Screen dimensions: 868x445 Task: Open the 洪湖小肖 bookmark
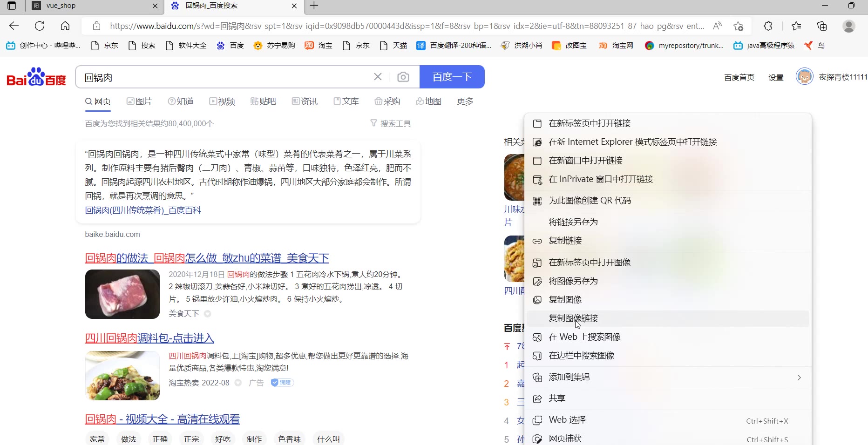pos(522,46)
